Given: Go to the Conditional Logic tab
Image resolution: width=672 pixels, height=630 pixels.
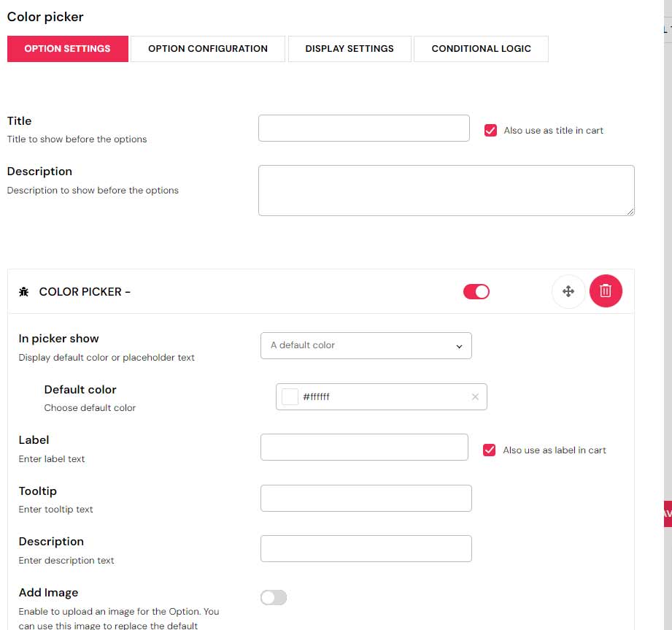Looking at the screenshot, I should tap(481, 49).
